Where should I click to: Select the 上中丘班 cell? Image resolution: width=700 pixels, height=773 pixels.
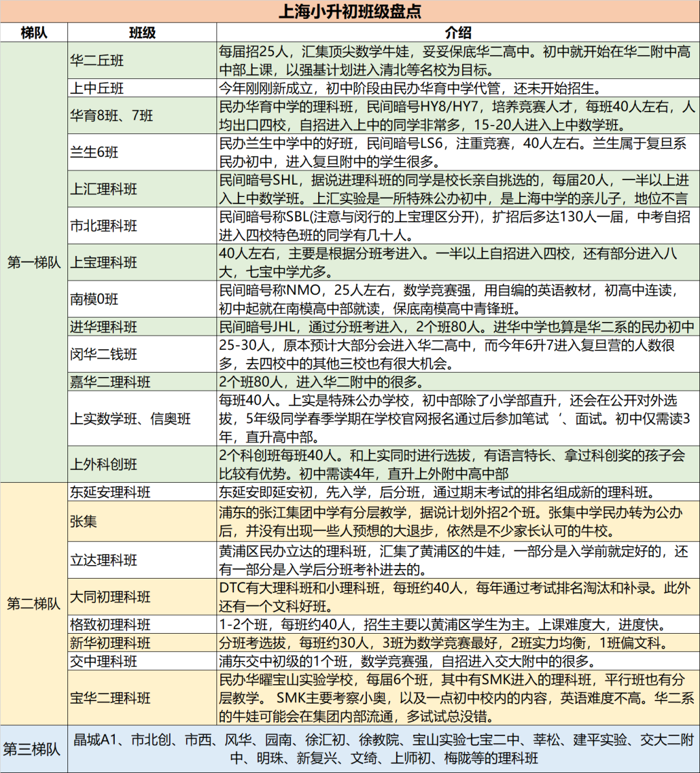[142, 87]
